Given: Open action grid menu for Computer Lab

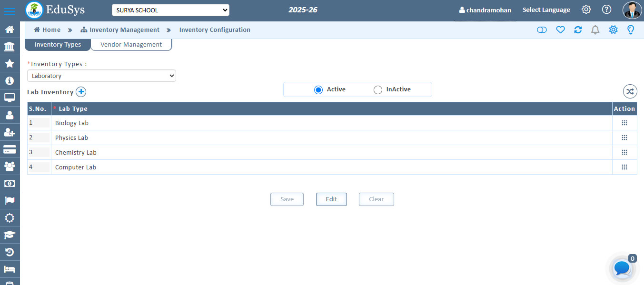Looking at the screenshot, I should [x=624, y=167].
